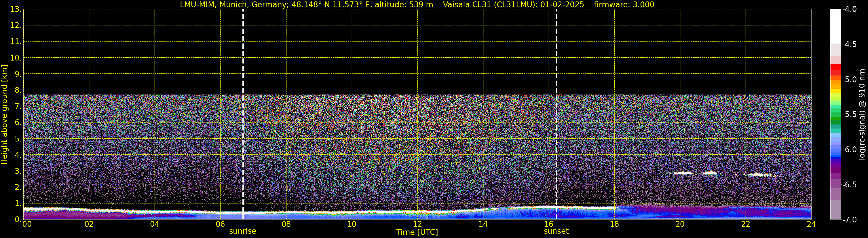Click the "Height above ground [km]" axis label

4,115
